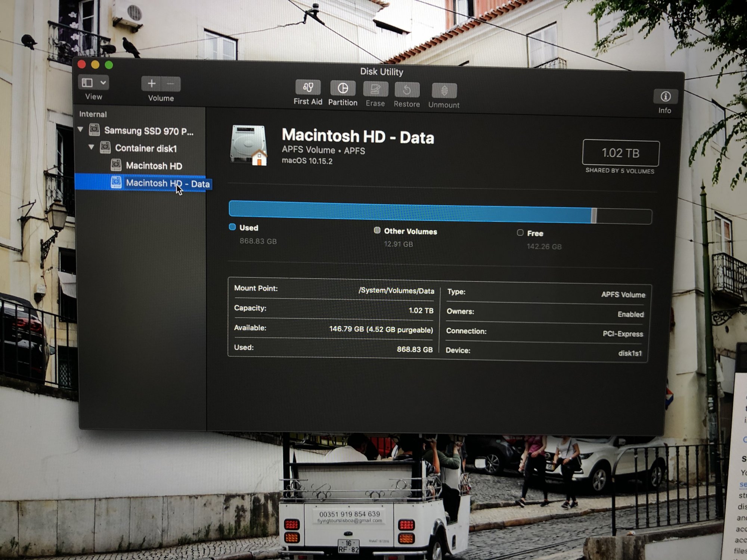Viewport: 747px width, 560px height.
Task: Click the Macintosh HD - Data drive image
Action: pyautogui.click(x=249, y=145)
